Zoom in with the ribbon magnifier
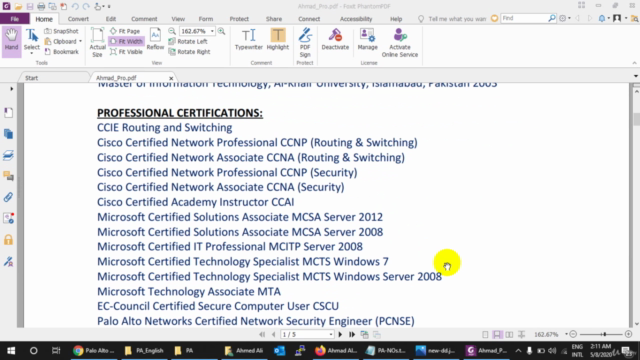This screenshot has height=360, width=640. (221, 31)
